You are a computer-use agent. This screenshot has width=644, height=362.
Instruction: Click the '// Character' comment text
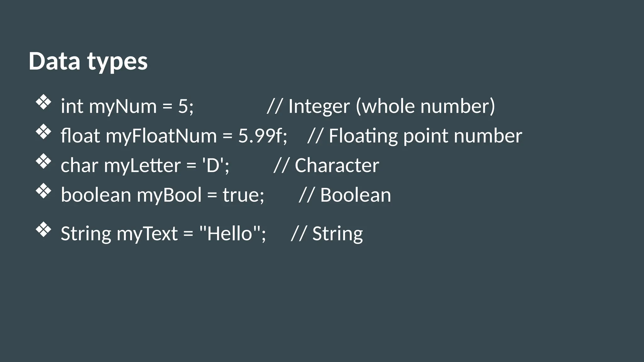click(x=326, y=165)
